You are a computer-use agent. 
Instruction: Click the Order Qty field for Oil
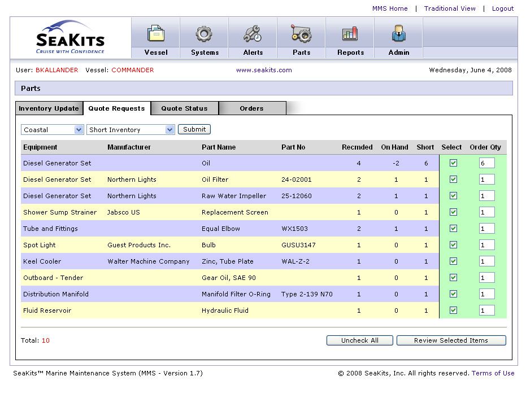click(x=486, y=163)
